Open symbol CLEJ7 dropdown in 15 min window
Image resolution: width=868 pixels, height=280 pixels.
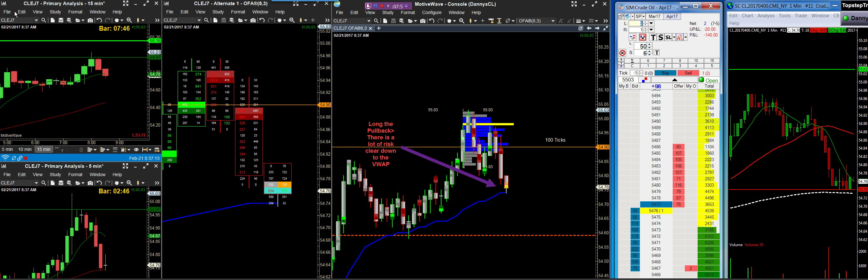36,20
